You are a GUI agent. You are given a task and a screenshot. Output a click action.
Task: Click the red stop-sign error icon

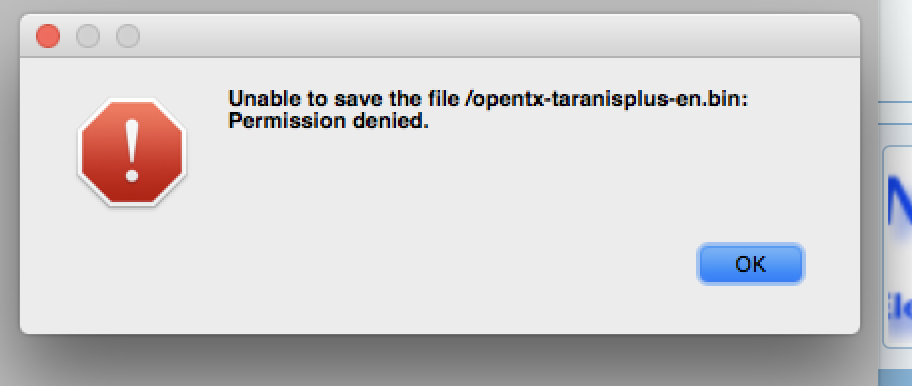pos(132,152)
